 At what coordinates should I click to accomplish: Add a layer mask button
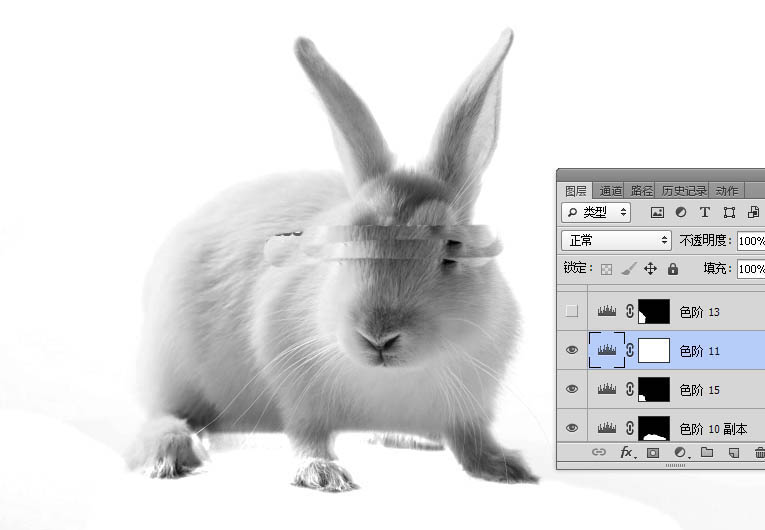[653, 453]
